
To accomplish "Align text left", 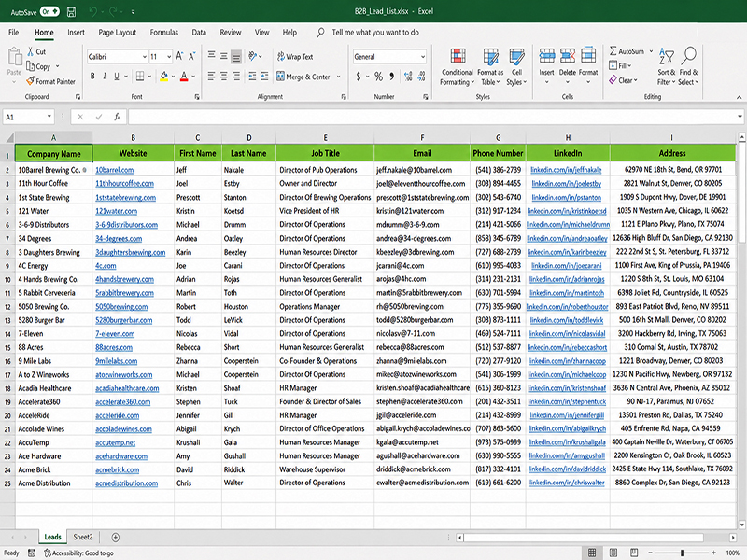I will pos(211,77).
